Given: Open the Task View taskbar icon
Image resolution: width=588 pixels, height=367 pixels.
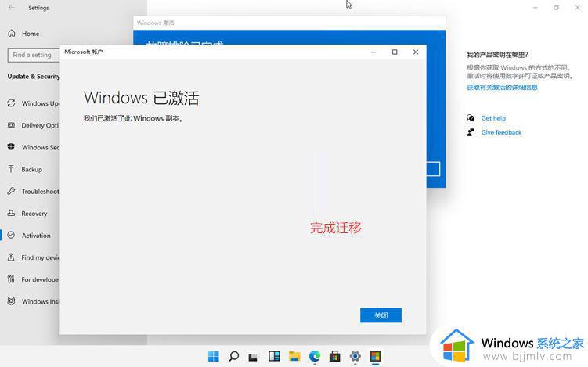Looking at the screenshot, I should pos(254,356).
